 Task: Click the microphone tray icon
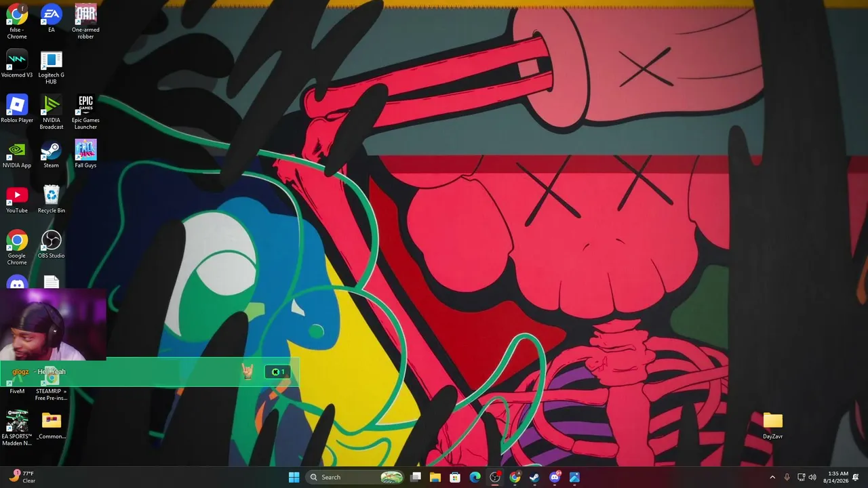pyautogui.click(x=787, y=477)
